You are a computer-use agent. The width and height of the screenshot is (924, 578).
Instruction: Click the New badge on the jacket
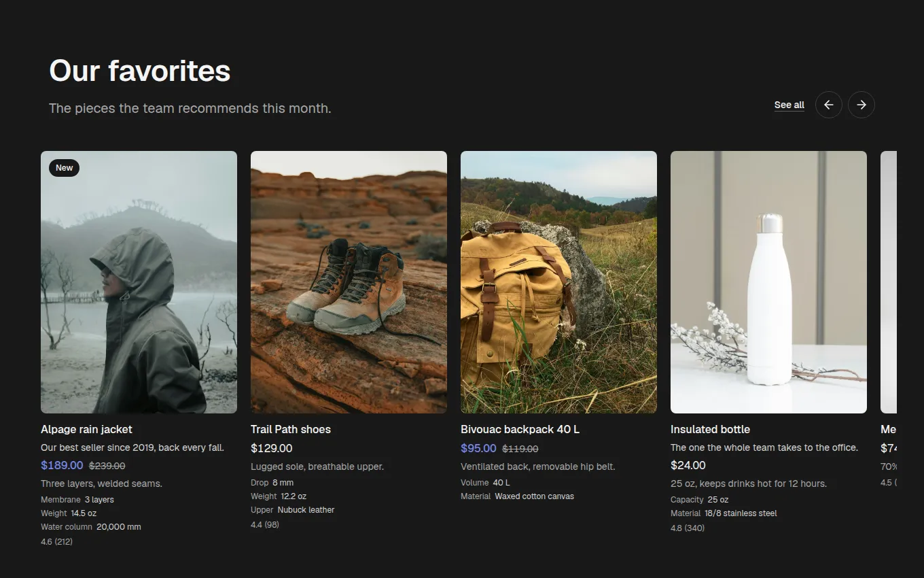pyautogui.click(x=64, y=168)
